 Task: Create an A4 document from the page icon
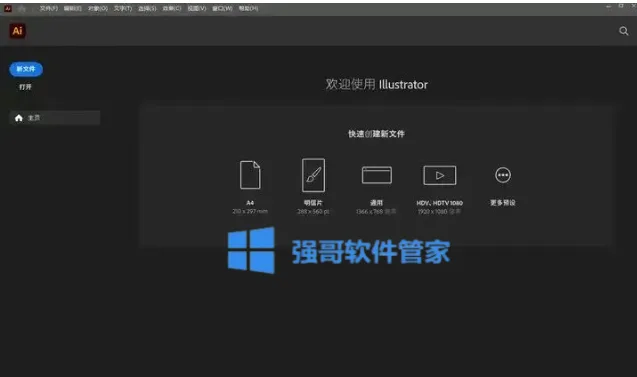click(250, 175)
